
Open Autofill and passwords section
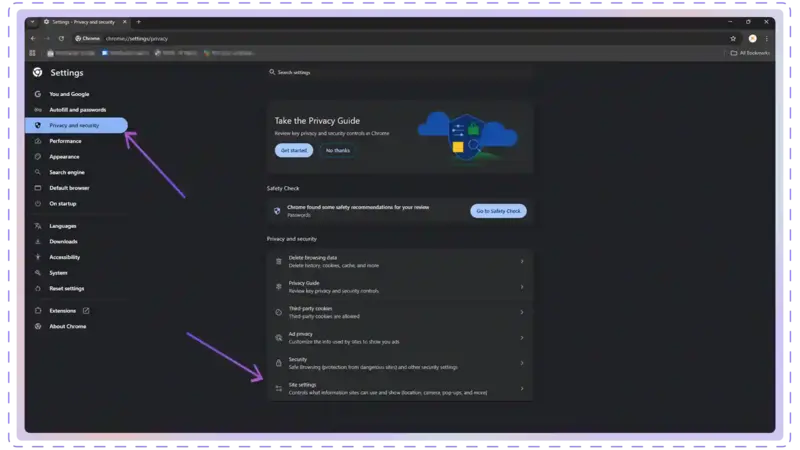coord(78,110)
